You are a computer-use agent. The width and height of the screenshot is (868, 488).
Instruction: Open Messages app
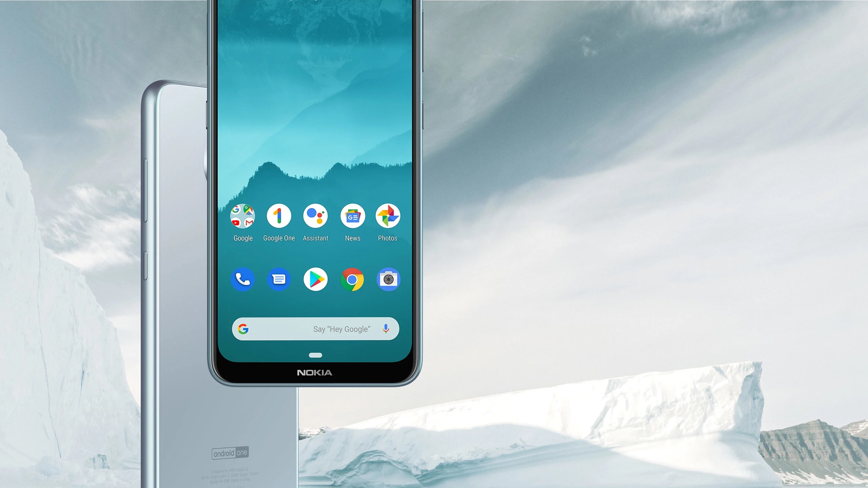coord(278,280)
